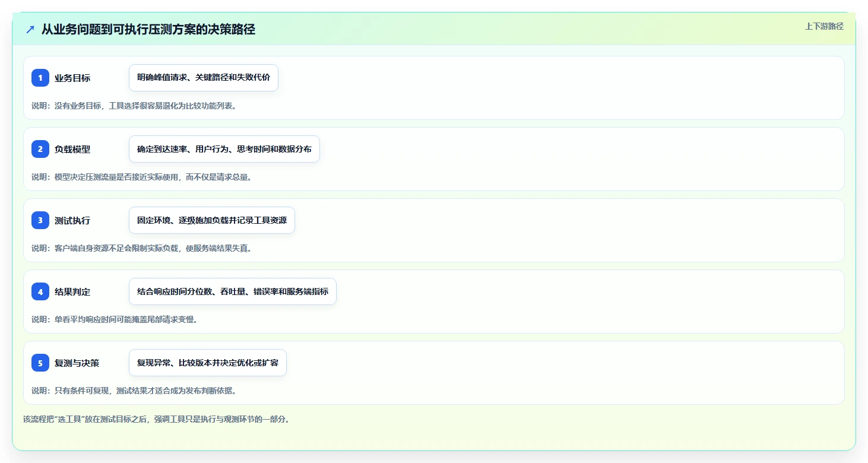Viewport: 868px width, 463px height.
Task: Click the footer summary starting 该流程把“选工具”
Action: 156,419
